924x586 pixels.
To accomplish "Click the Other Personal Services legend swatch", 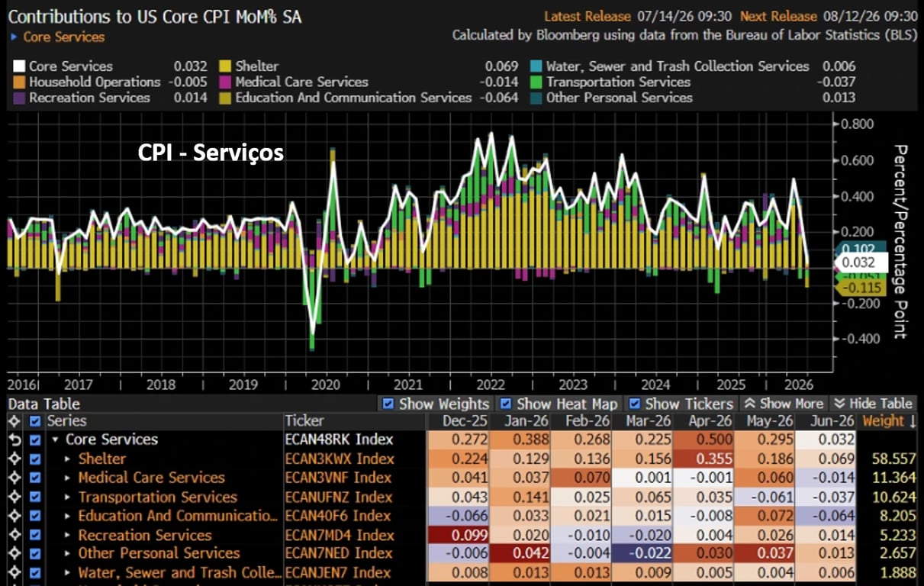I will point(536,98).
